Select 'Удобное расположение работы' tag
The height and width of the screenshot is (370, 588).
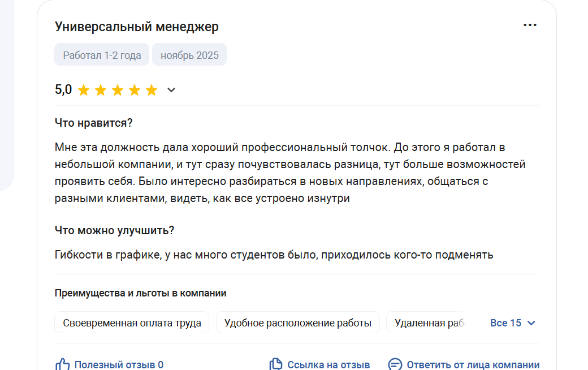pos(297,323)
